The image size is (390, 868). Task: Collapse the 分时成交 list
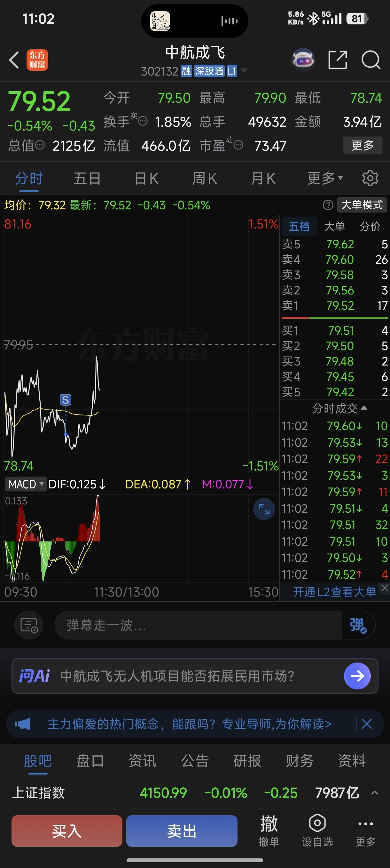[x=339, y=409]
